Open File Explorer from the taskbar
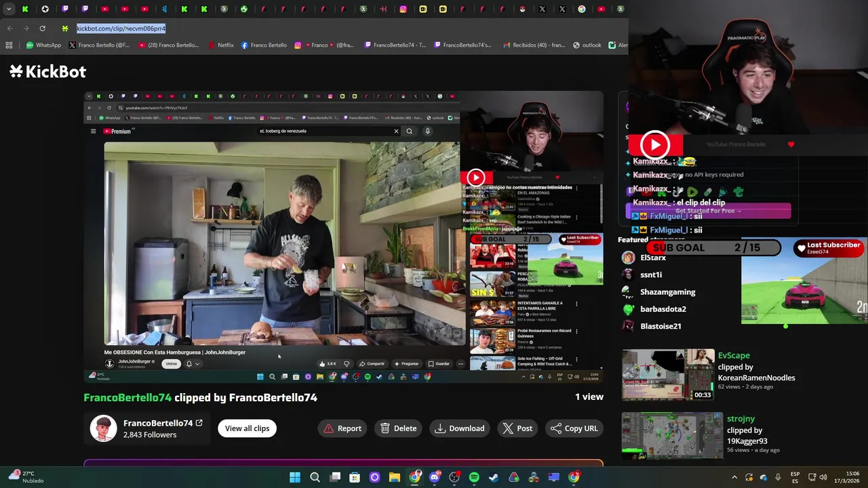868x488 pixels. point(395,477)
